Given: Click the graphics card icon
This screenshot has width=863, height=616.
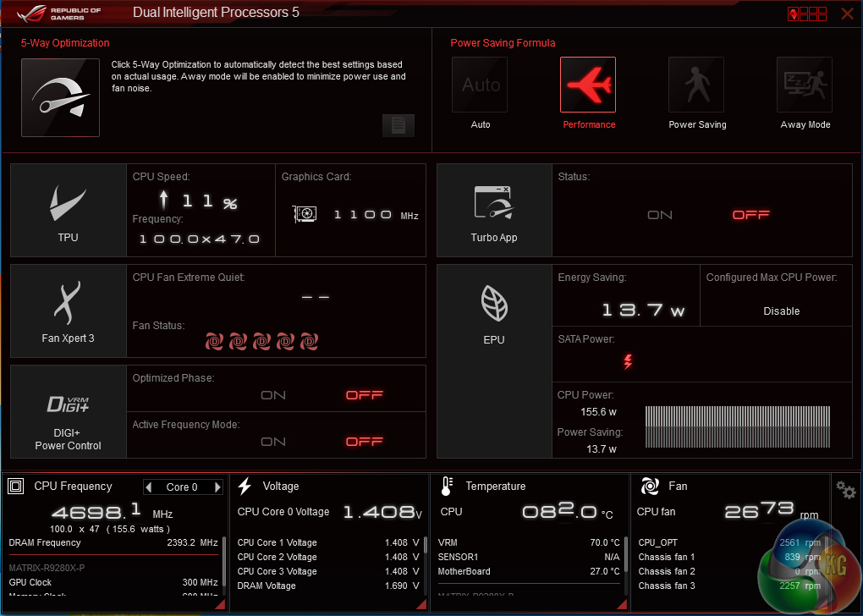Looking at the screenshot, I should tap(305, 213).
